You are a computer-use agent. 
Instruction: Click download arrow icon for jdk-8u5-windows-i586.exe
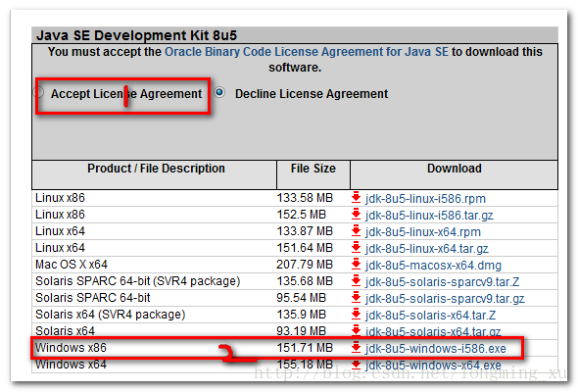point(356,347)
